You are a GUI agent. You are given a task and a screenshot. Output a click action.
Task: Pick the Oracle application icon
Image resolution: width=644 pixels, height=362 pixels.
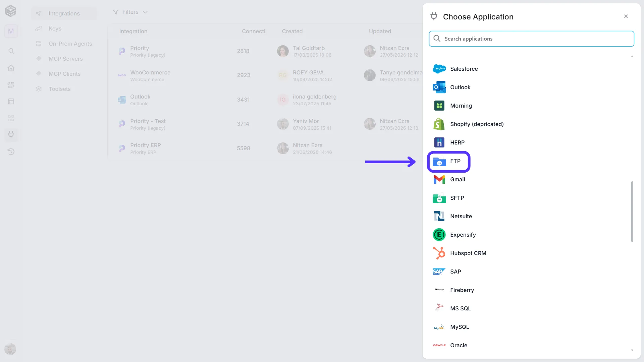coord(439,345)
